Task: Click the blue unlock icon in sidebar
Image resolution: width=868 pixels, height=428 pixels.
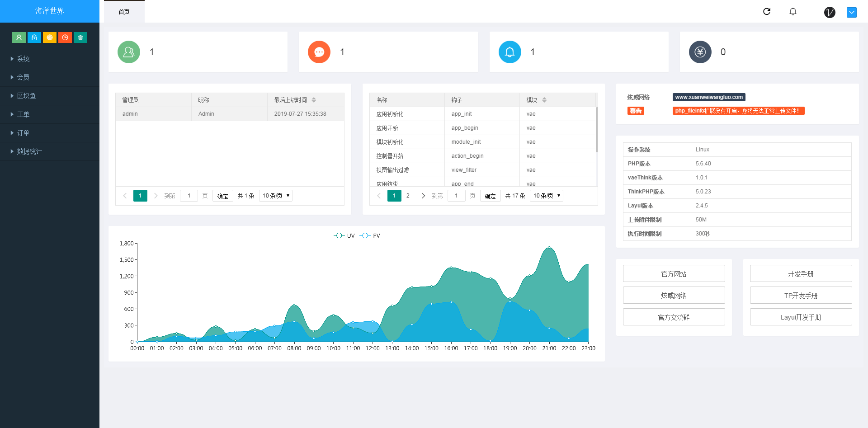Action: pyautogui.click(x=34, y=38)
